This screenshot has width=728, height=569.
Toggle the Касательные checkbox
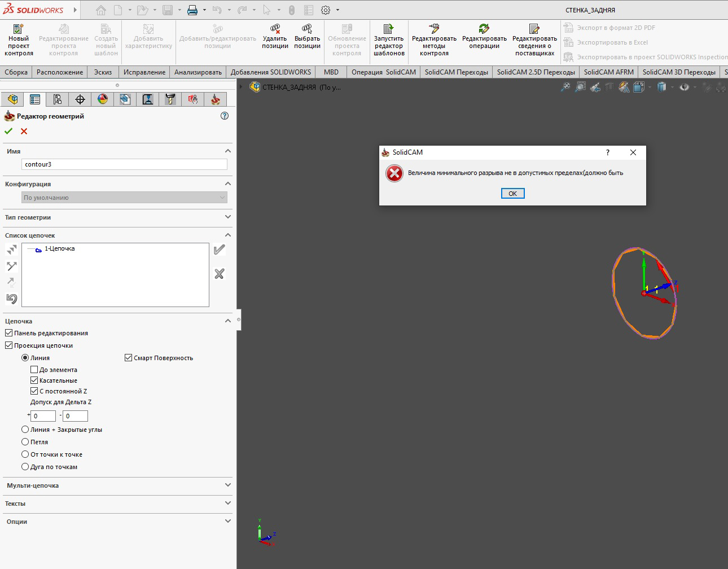(34, 380)
